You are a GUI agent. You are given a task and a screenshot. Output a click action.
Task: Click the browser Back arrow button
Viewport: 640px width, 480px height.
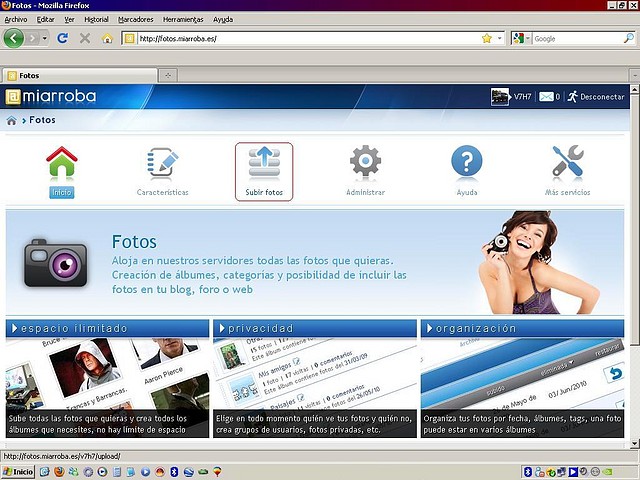(x=13, y=38)
